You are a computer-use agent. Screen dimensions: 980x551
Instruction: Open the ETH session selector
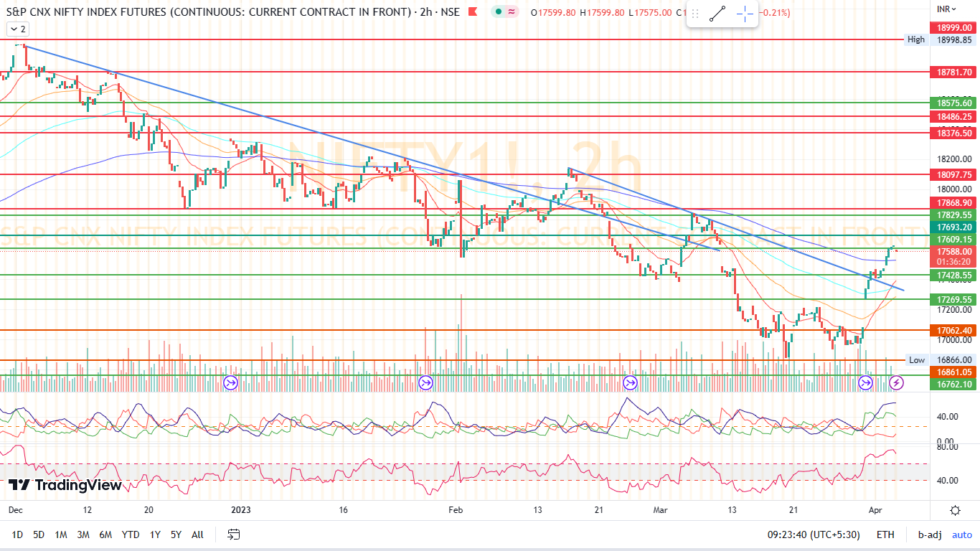(885, 534)
